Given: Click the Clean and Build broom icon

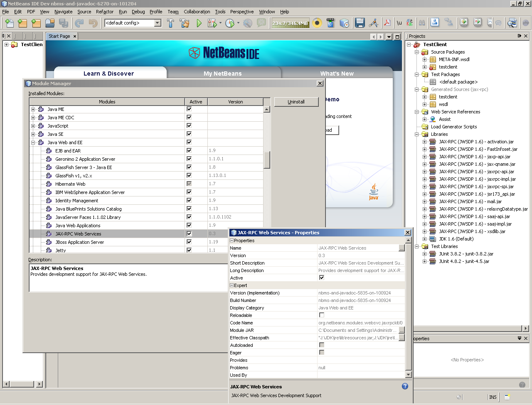Looking at the screenshot, I should 185,23.
